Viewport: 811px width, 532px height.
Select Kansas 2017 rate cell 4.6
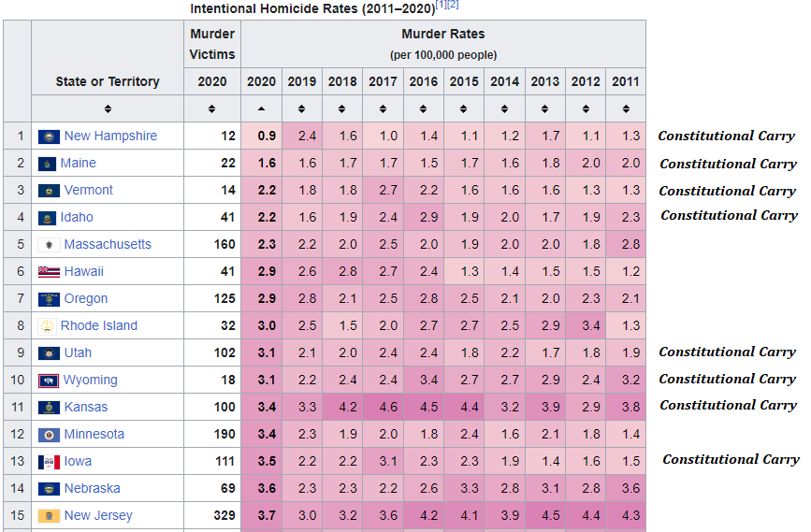[x=383, y=407]
